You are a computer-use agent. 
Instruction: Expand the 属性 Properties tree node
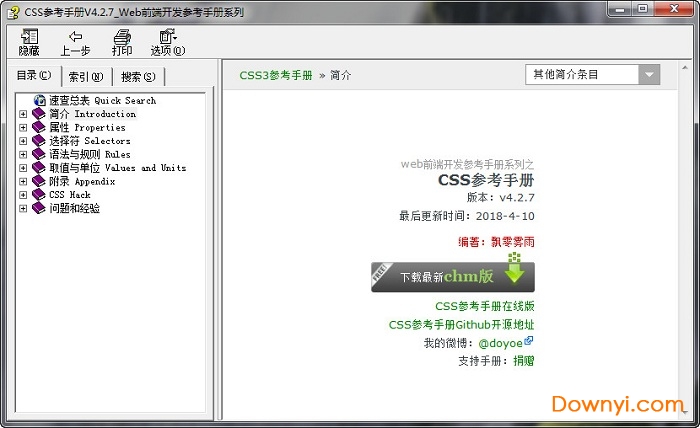click(x=23, y=128)
